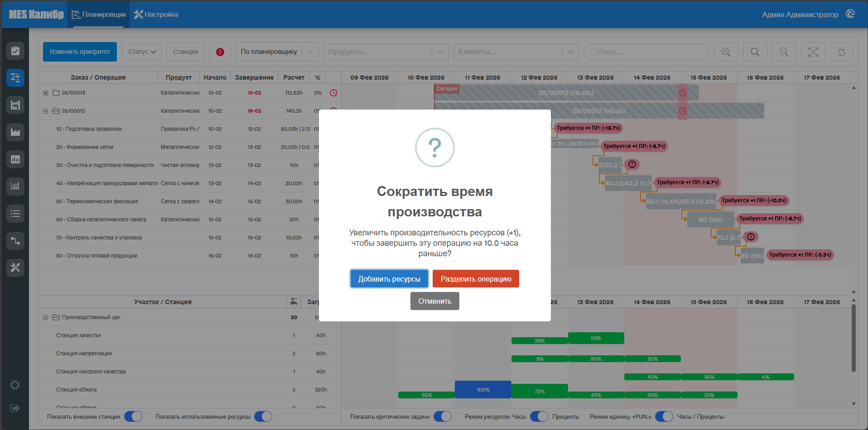Click the Сегодня today marker
The image size is (868, 430).
point(447,89)
